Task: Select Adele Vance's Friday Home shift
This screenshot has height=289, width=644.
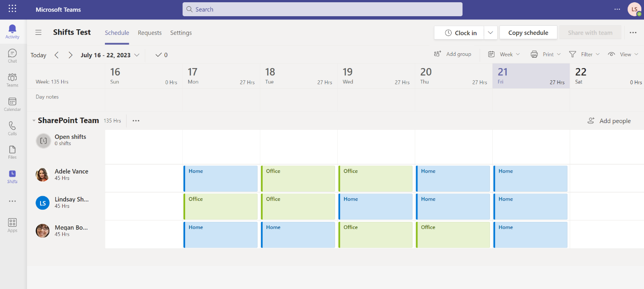Action: pyautogui.click(x=531, y=179)
